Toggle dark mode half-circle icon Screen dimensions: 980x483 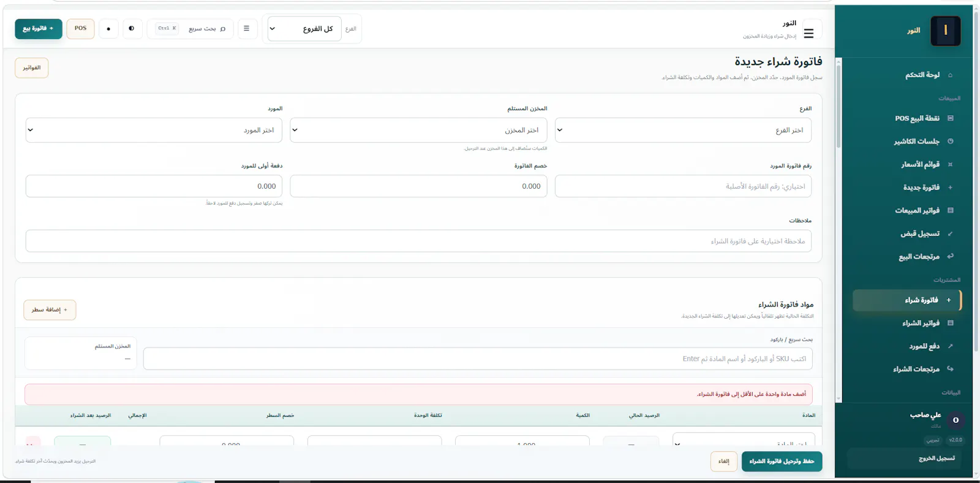coord(132,28)
